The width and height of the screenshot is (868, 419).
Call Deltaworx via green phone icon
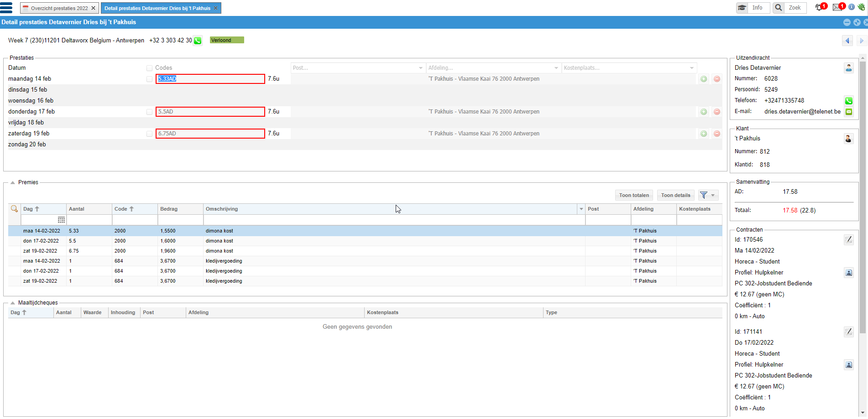[x=198, y=41]
